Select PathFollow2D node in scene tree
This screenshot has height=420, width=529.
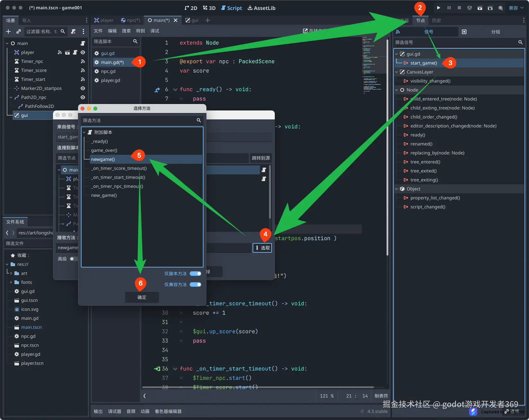click(39, 106)
